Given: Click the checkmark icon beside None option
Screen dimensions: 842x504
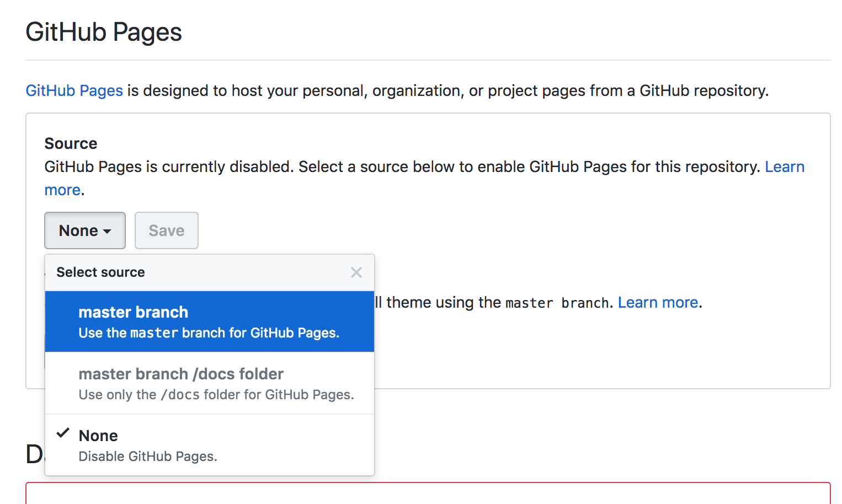Looking at the screenshot, I should pyautogui.click(x=63, y=433).
